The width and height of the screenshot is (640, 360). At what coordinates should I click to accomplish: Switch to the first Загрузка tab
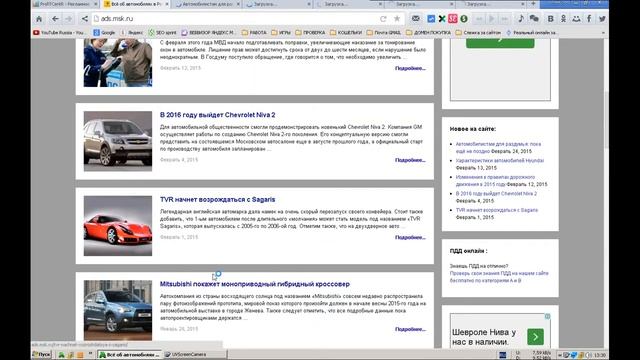[x=278, y=4]
